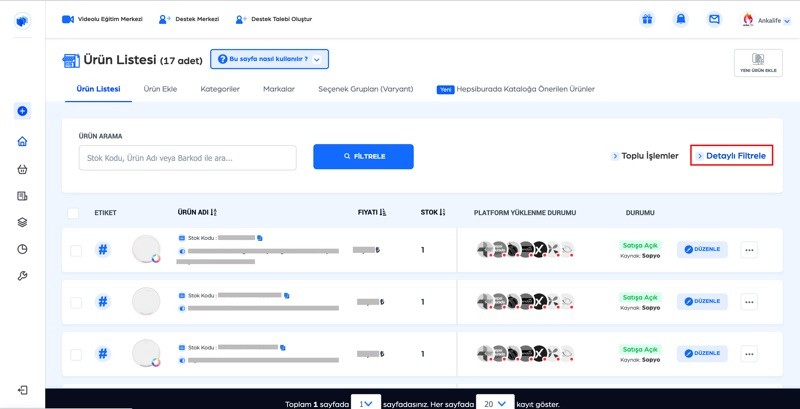Open more options menu on first row
The height and width of the screenshot is (409, 800).
point(749,250)
